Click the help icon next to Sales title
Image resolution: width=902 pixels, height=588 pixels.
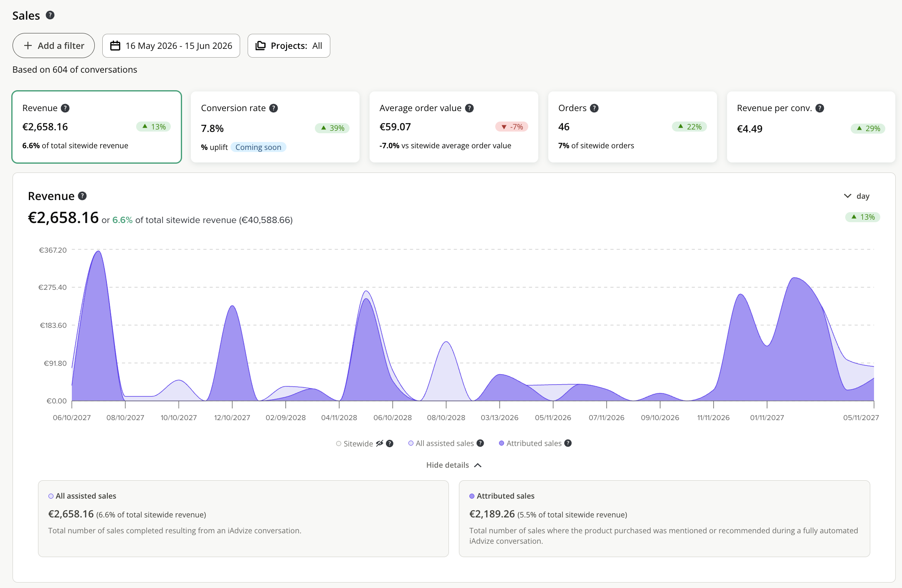pos(50,15)
